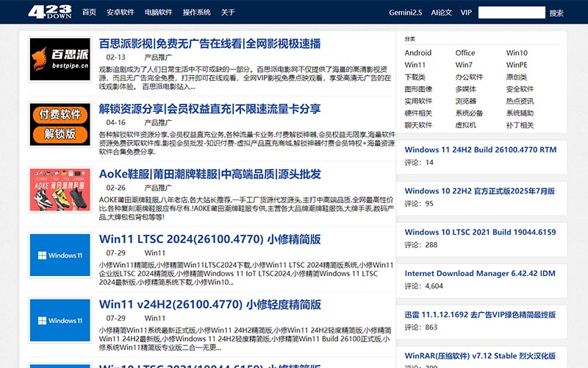Select the 图形图像 category
Screen dimensions: 588x368
pos(418,89)
